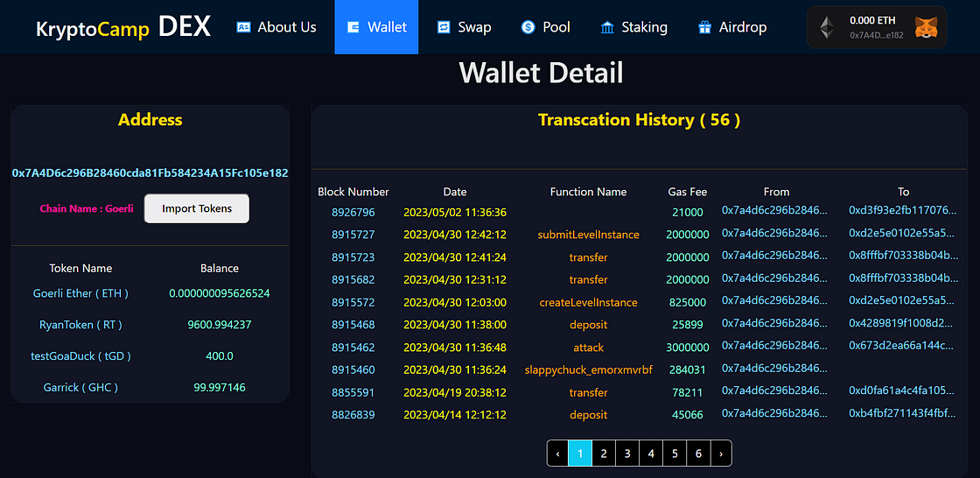Open block number 8915572

pyautogui.click(x=353, y=302)
